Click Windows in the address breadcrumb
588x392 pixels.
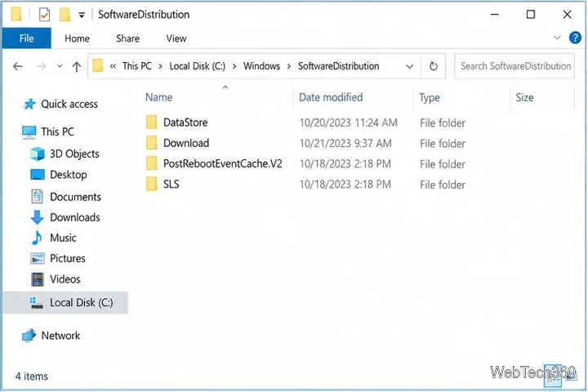click(261, 66)
